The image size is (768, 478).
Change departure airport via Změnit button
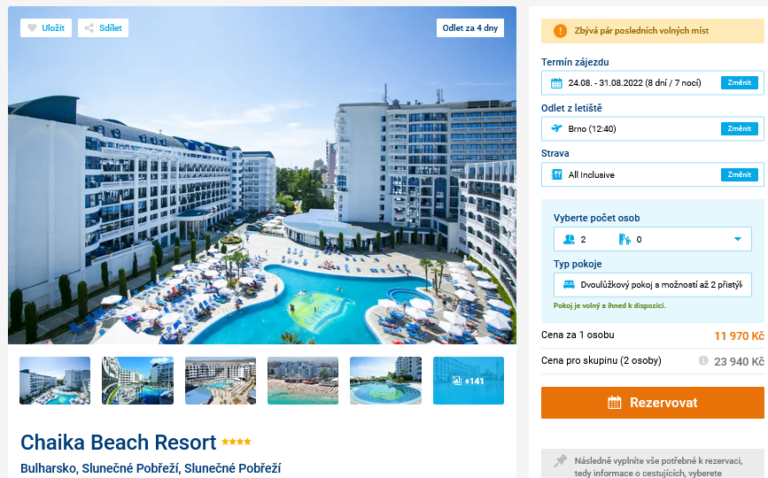[x=739, y=129]
